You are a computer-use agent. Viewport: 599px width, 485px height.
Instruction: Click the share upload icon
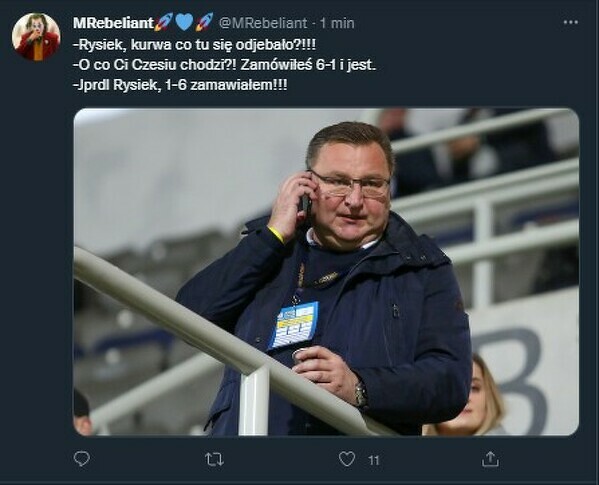point(490,459)
